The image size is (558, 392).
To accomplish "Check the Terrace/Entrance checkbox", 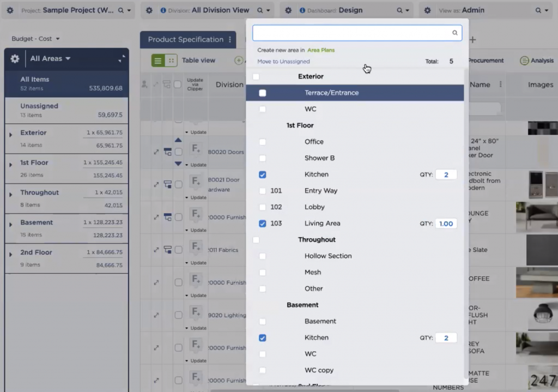I will (x=262, y=93).
